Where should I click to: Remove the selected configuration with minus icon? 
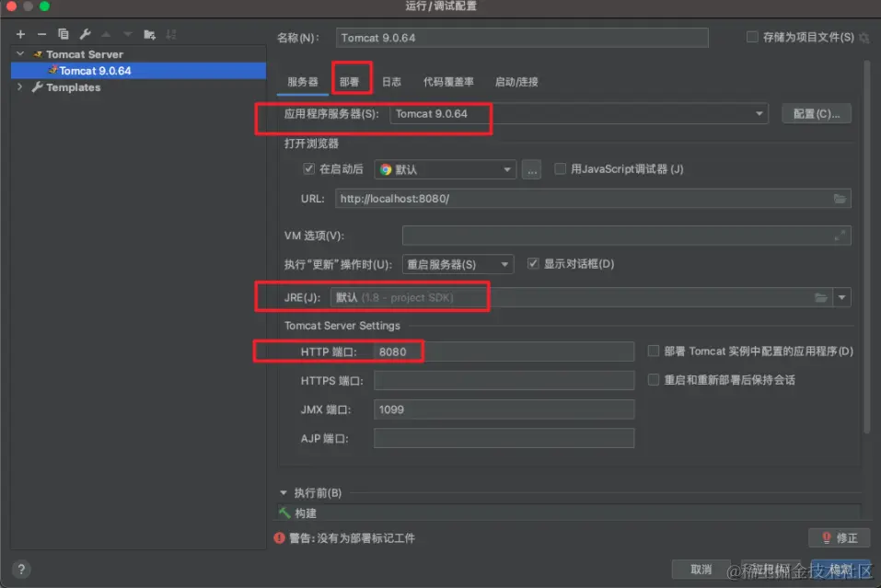click(41, 34)
